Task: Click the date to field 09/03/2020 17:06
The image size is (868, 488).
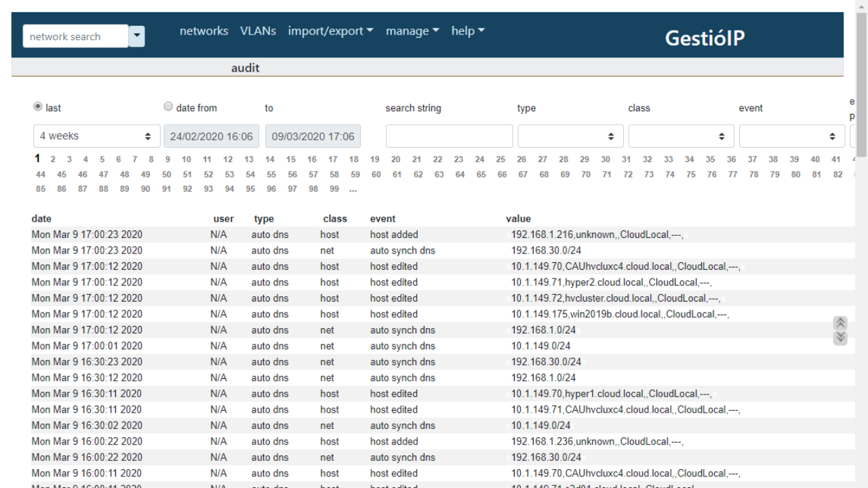Action: click(x=313, y=136)
